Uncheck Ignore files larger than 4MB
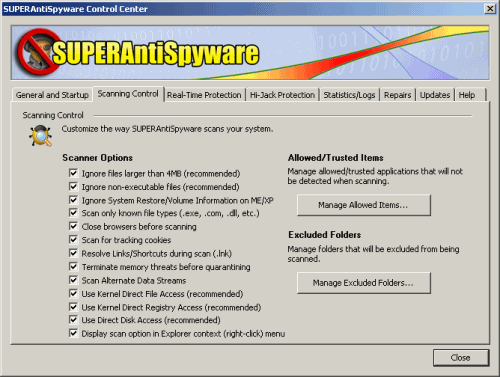 73,173
